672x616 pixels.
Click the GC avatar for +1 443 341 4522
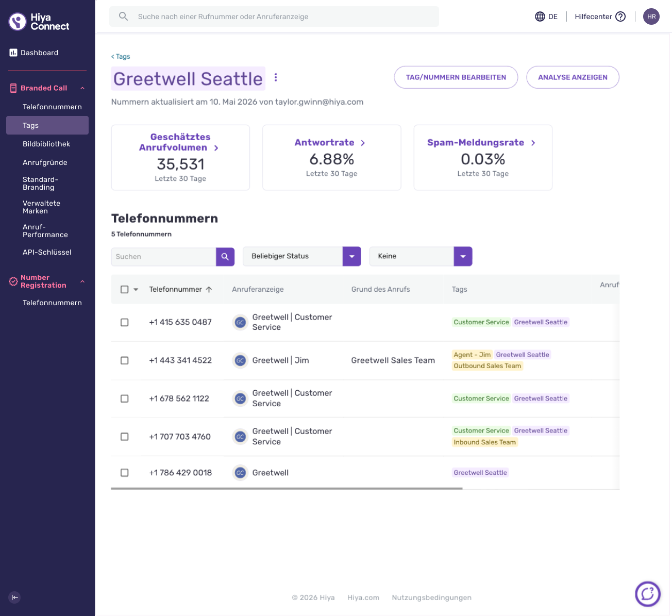click(240, 360)
